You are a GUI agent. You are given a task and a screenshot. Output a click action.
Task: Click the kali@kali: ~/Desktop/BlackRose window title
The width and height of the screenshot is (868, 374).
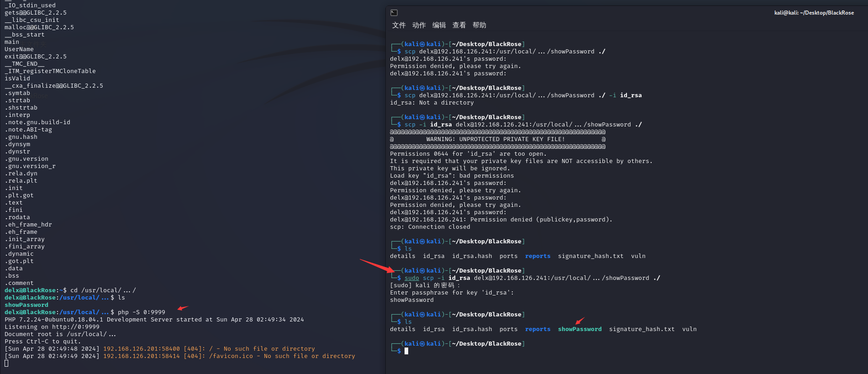click(x=814, y=13)
